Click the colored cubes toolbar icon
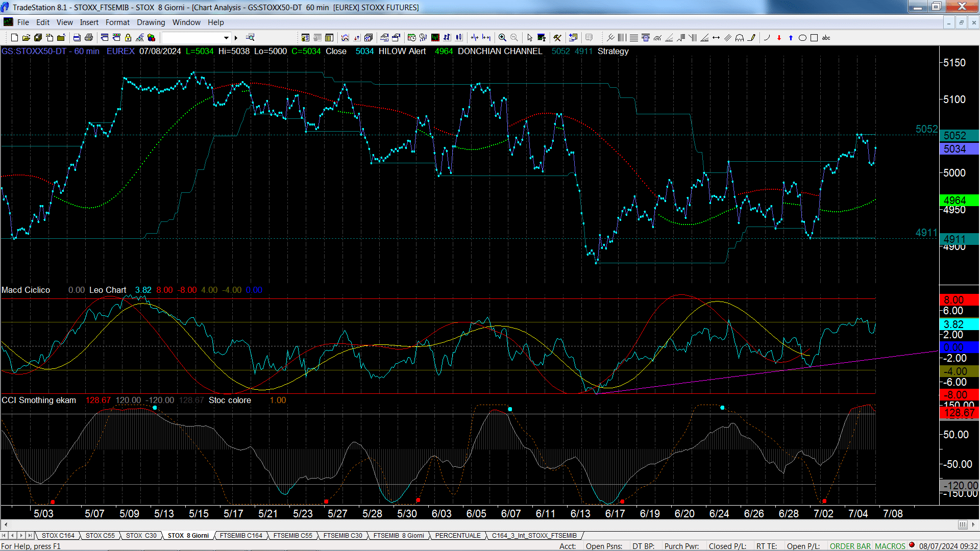The image size is (980, 551). pyautogui.click(x=152, y=38)
